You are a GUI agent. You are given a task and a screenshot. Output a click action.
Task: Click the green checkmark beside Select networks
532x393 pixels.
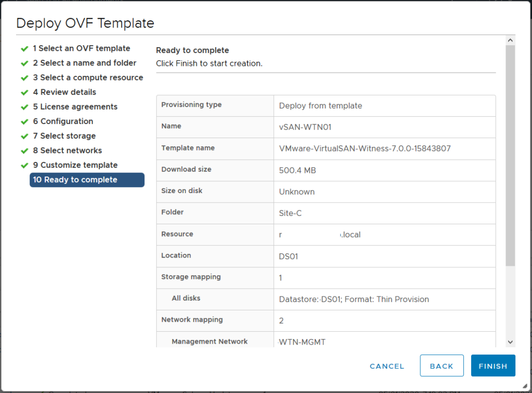click(24, 151)
